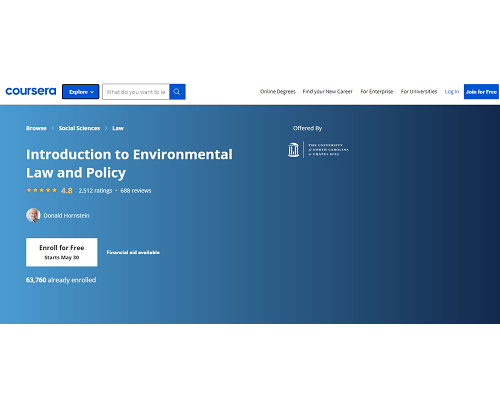Click the 4.8 rating score
The width and height of the screenshot is (500, 400).
point(67,191)
